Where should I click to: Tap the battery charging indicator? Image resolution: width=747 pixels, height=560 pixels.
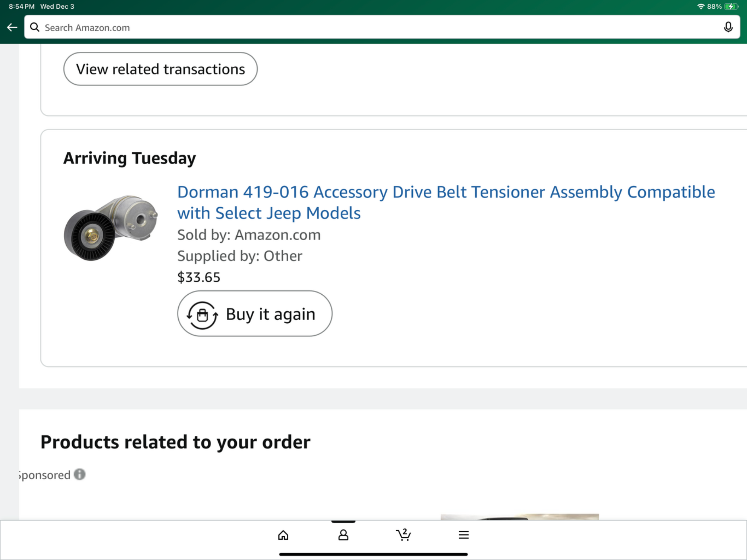(x=731, y=6)
